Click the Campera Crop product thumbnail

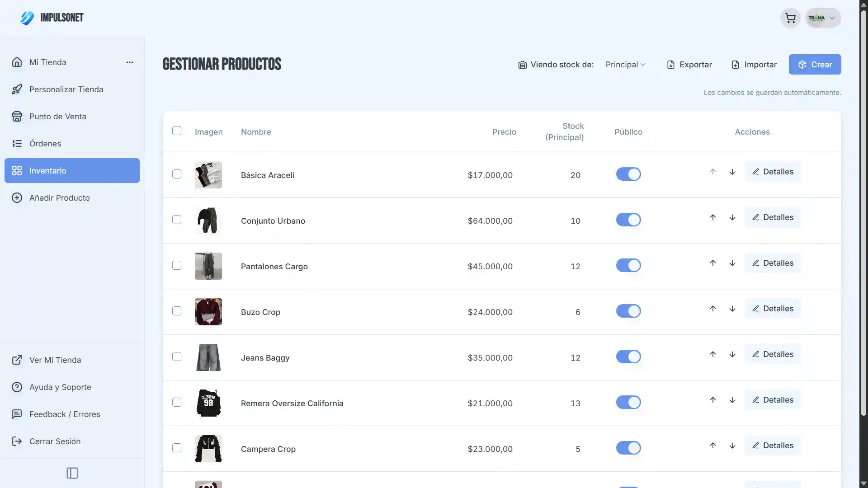pos(208,449)
